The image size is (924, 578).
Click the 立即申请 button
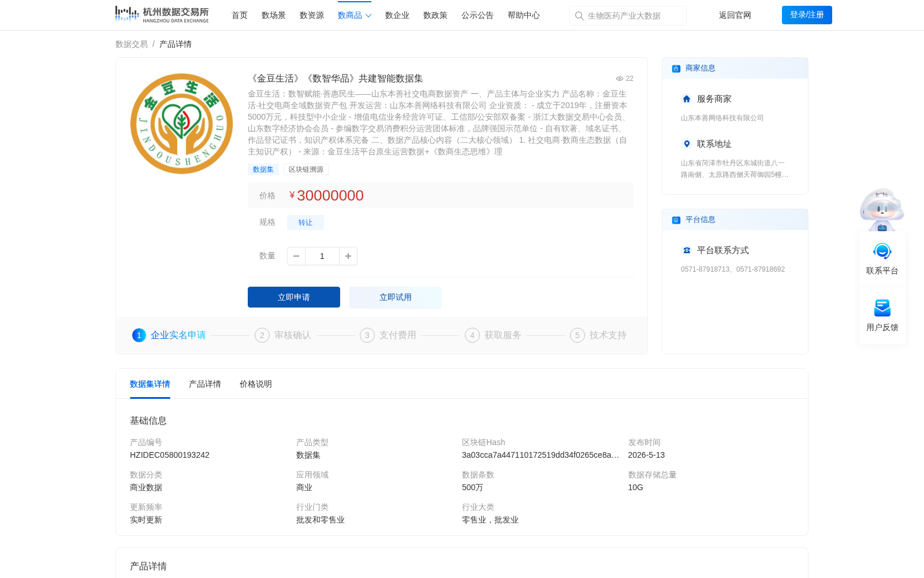[294, 297]
